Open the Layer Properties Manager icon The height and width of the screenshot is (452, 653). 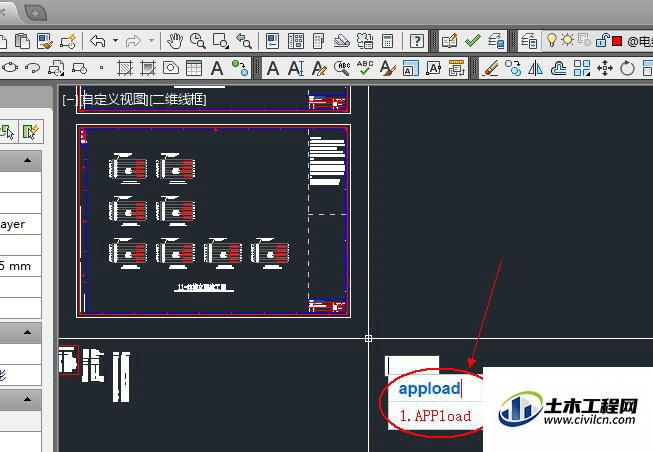point(529,41)
